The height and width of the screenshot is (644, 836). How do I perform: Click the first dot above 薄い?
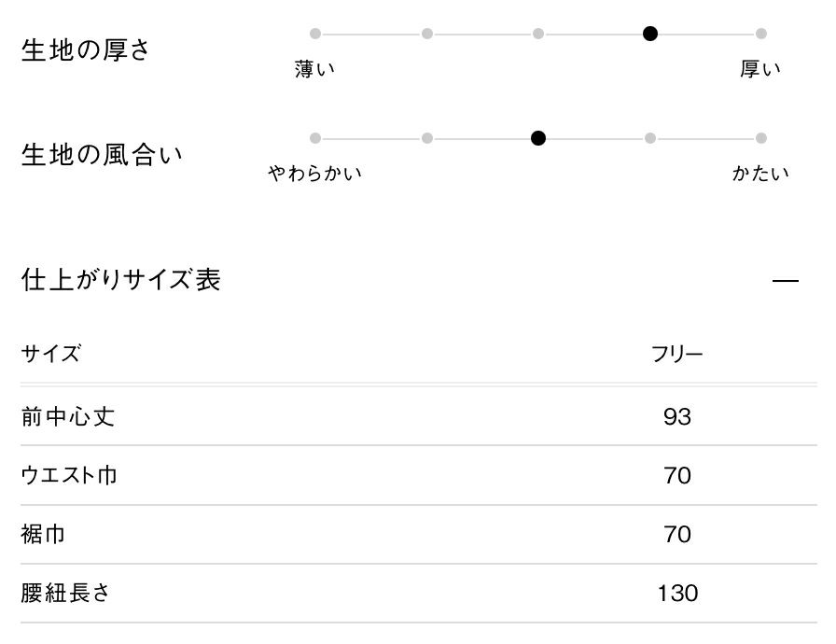tap(315, 34)
